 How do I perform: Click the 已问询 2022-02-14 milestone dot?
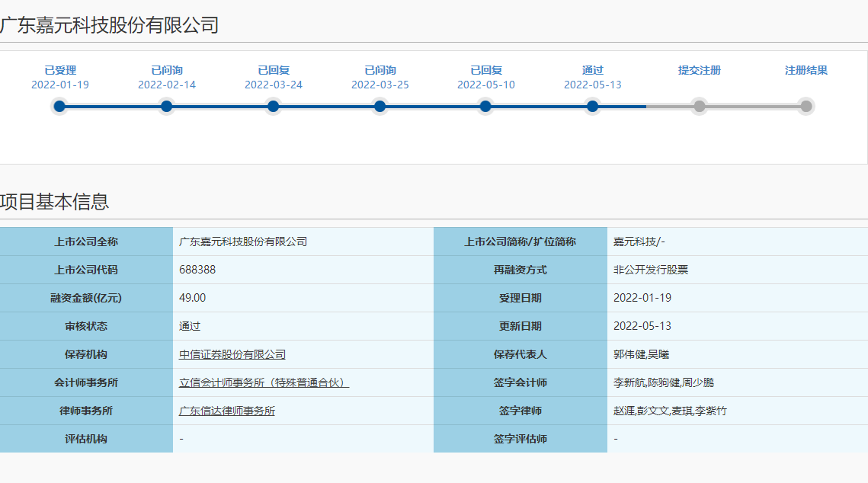(166, 107)
